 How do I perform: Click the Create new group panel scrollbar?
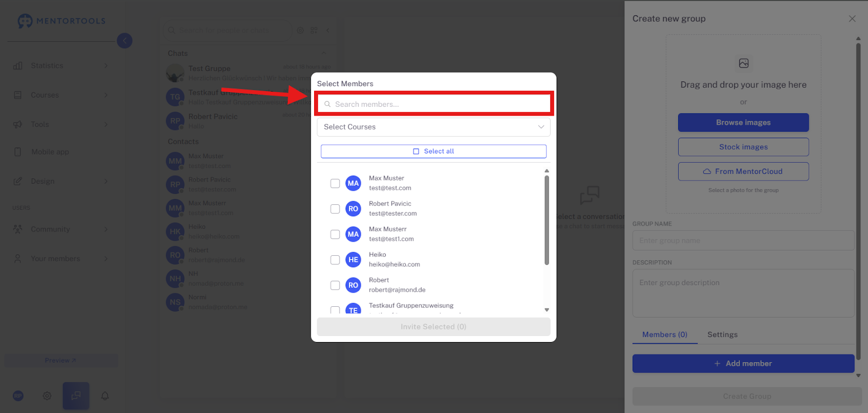tap(858, 201)
